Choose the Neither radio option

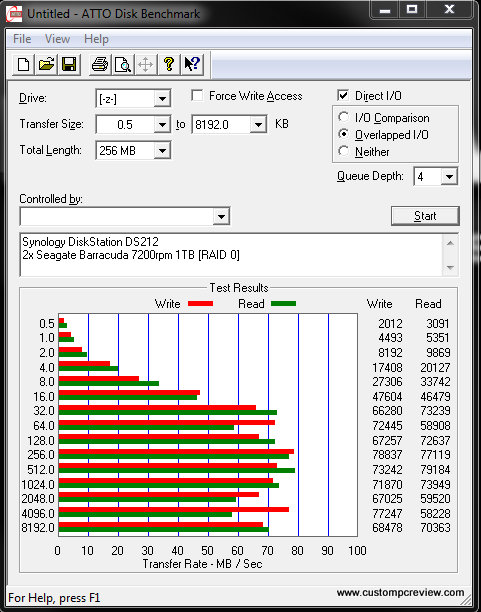tap(344, 151)
